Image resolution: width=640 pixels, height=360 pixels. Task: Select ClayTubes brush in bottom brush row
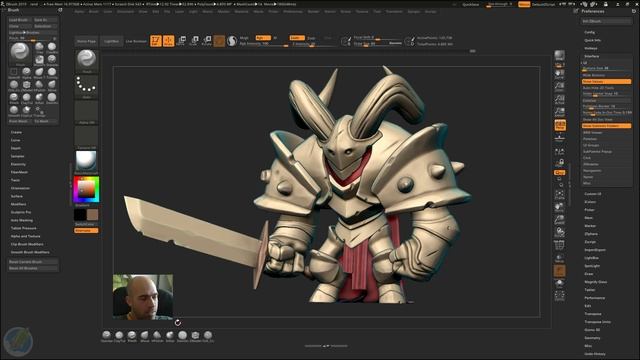119,336
